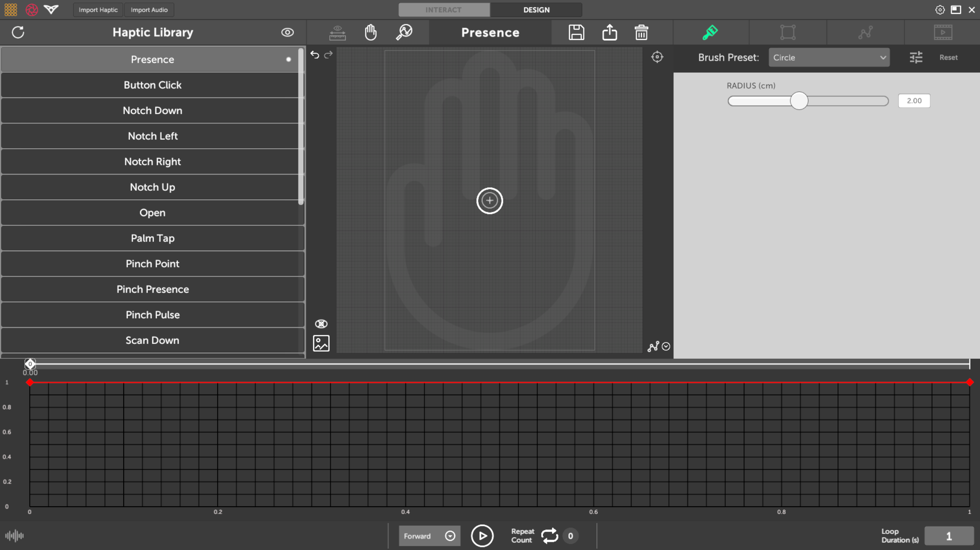Screen dimensions: 980x550
Task: Select Palm Tap in the library
Action: pyautogui.click(x=152, y=238)
